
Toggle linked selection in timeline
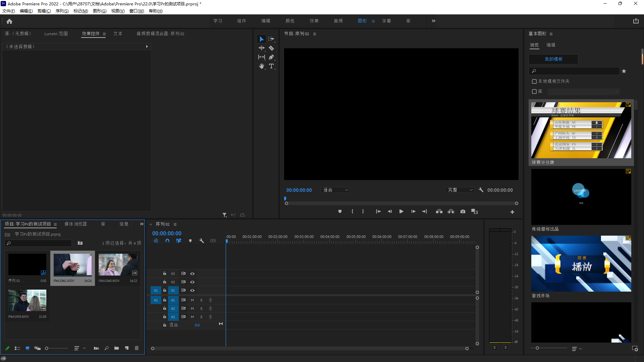[x=179, y=241]
